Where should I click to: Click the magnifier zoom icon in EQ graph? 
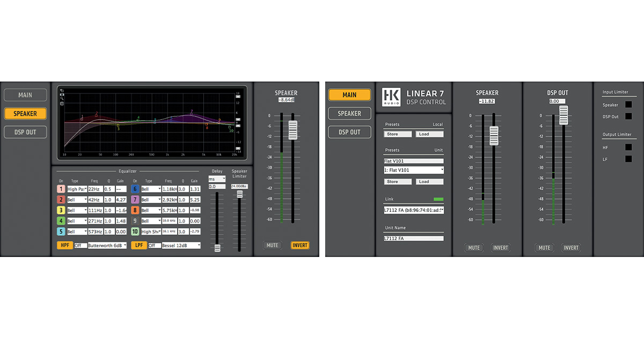click(62, 98)
